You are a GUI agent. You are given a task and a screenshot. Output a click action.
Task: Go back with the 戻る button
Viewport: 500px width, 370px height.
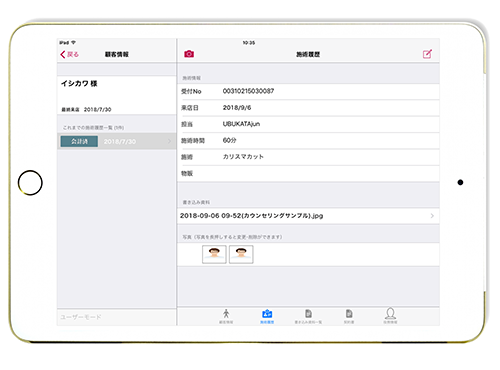pyautogui.click(x=69, y=54)
